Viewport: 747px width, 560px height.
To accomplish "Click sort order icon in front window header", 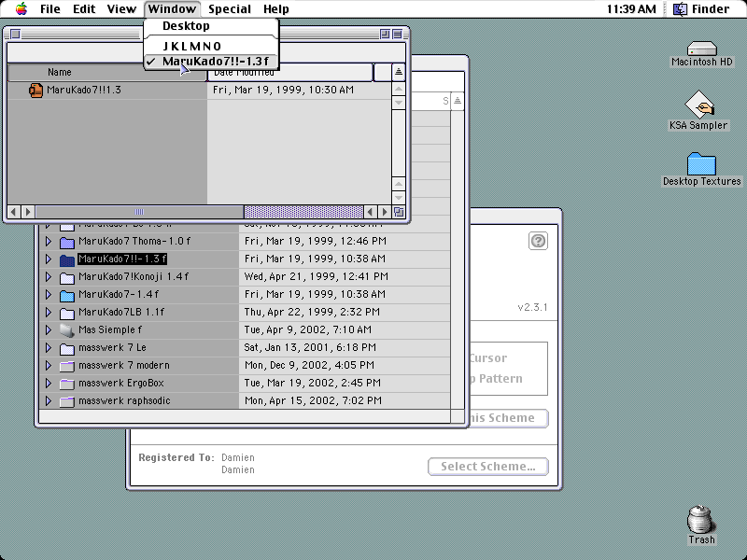I will point(399,73).
